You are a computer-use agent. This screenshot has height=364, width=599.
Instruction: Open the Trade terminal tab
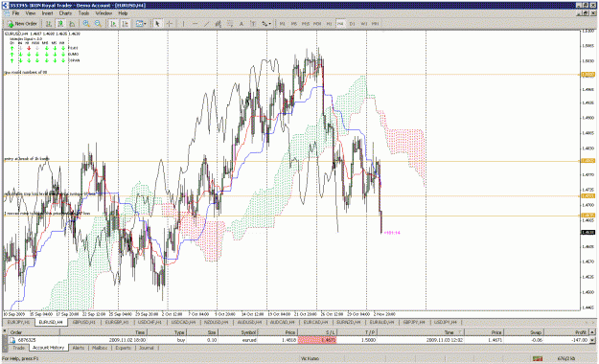[18, 348]
